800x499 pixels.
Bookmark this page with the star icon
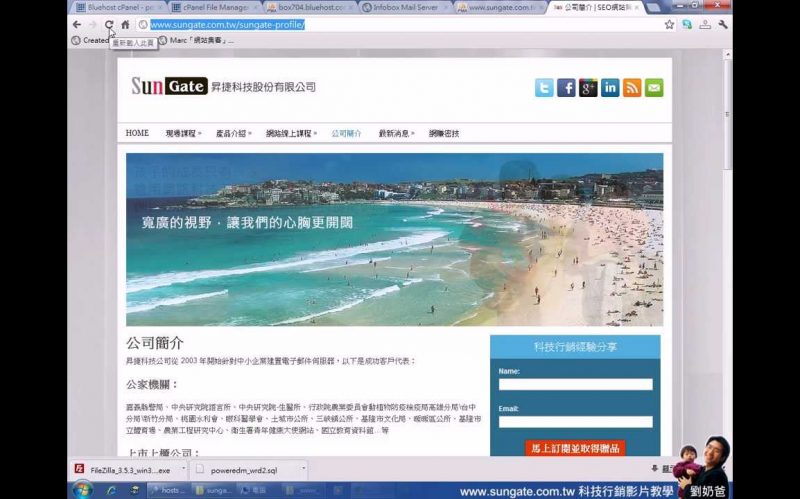(669, 24)
